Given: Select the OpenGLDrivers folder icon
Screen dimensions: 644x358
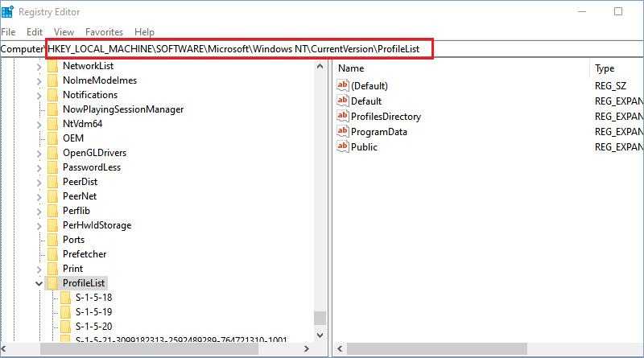Looking at the screenshot, I should pyautogui.click(x=52, y=153).
